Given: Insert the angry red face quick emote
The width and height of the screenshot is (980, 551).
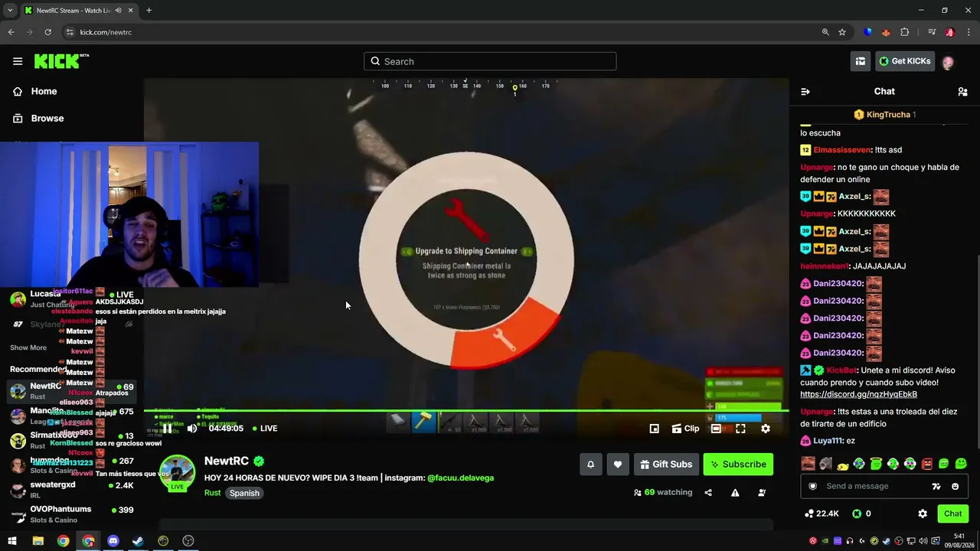Looking at the screenshot, I should pos(927,464).
